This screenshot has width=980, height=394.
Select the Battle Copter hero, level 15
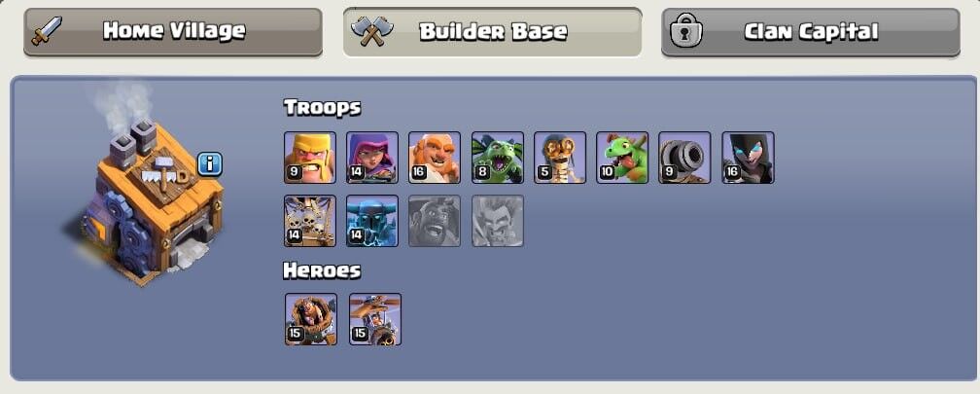click(x=375, y=319)
